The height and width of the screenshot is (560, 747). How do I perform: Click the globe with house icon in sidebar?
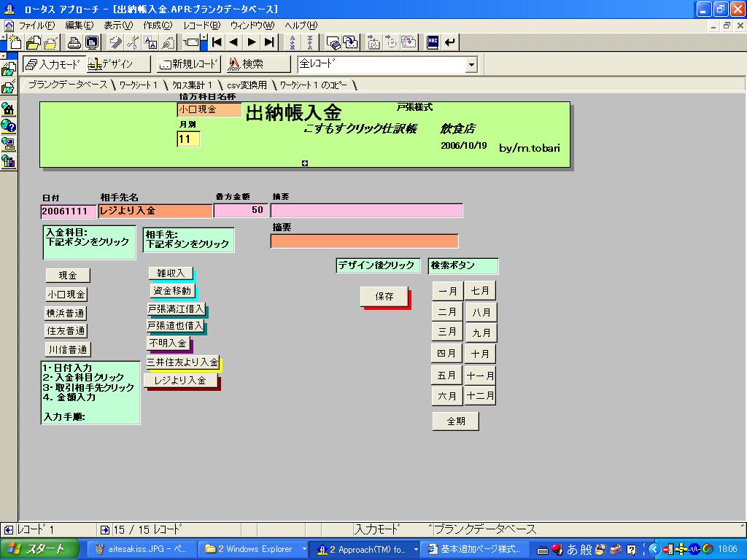tap(8, 109)
